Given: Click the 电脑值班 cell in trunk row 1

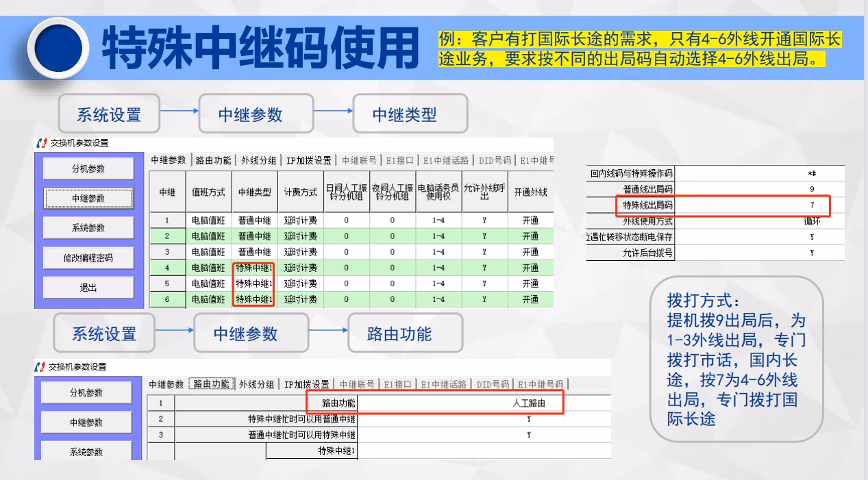Looking at the screenshot, I should coord(208,220).
